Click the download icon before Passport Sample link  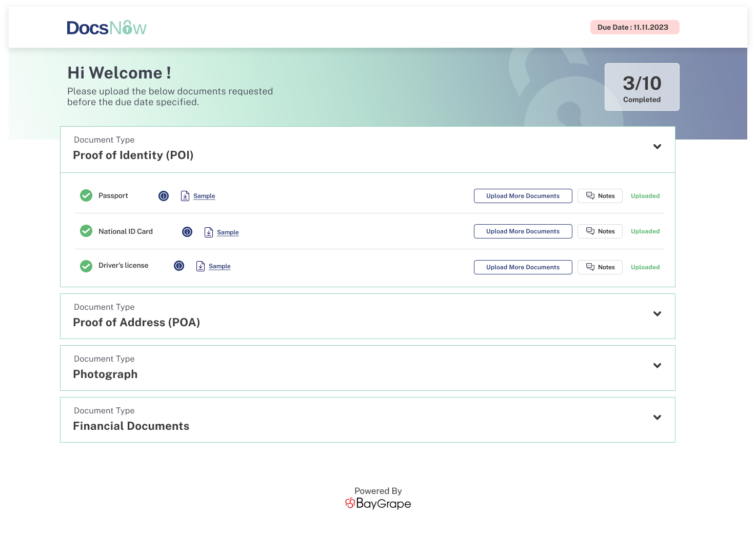click(185, 195)
